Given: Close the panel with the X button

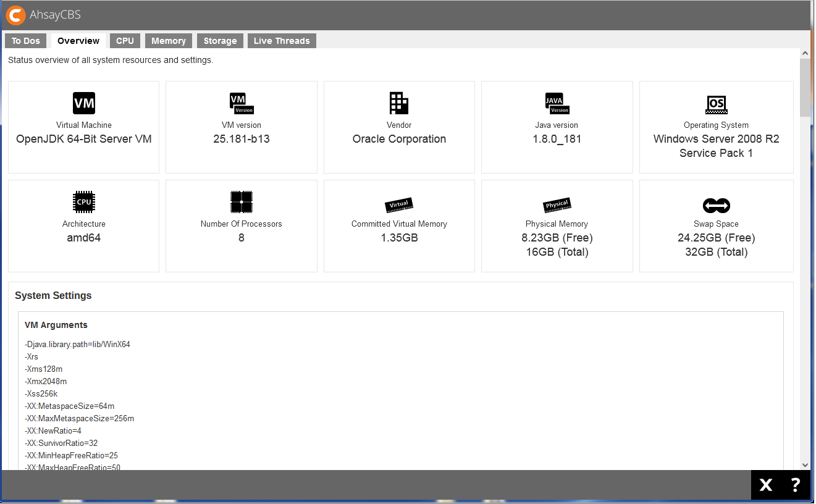Looking at the screenshot, I should (x=765, y=485).
